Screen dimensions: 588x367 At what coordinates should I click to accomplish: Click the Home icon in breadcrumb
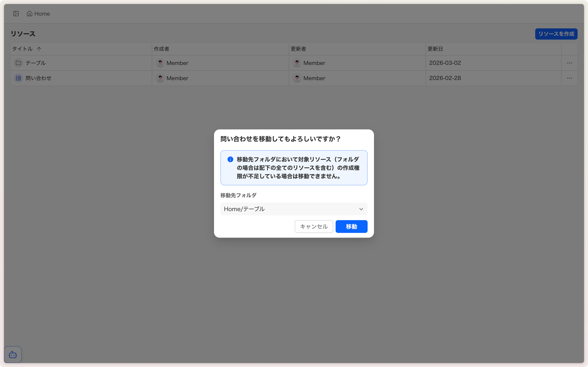click(x=29, y=14)
